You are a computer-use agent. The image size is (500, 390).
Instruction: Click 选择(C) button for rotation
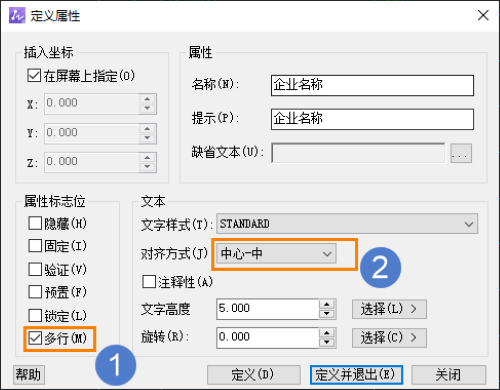[x=389, y=338]
